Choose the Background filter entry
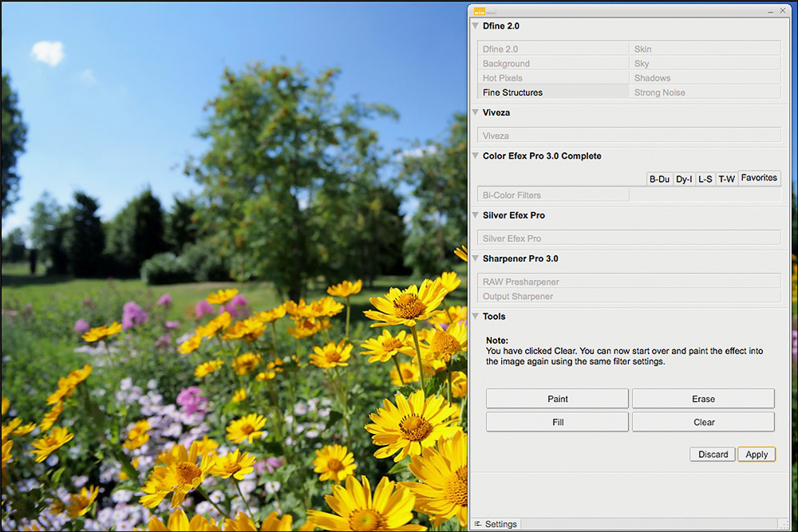Image resolution: width=798 pixels, height=532 pixels. (553, 64)
